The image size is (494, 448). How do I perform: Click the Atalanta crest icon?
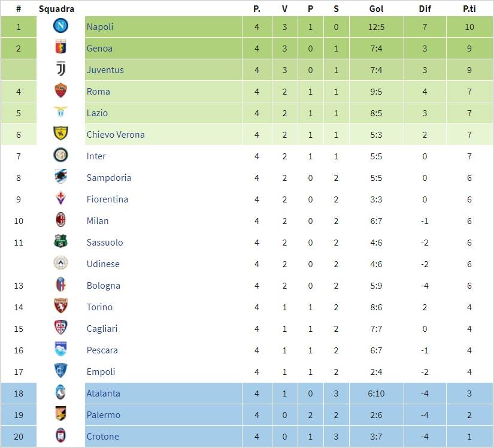point(60,393)
